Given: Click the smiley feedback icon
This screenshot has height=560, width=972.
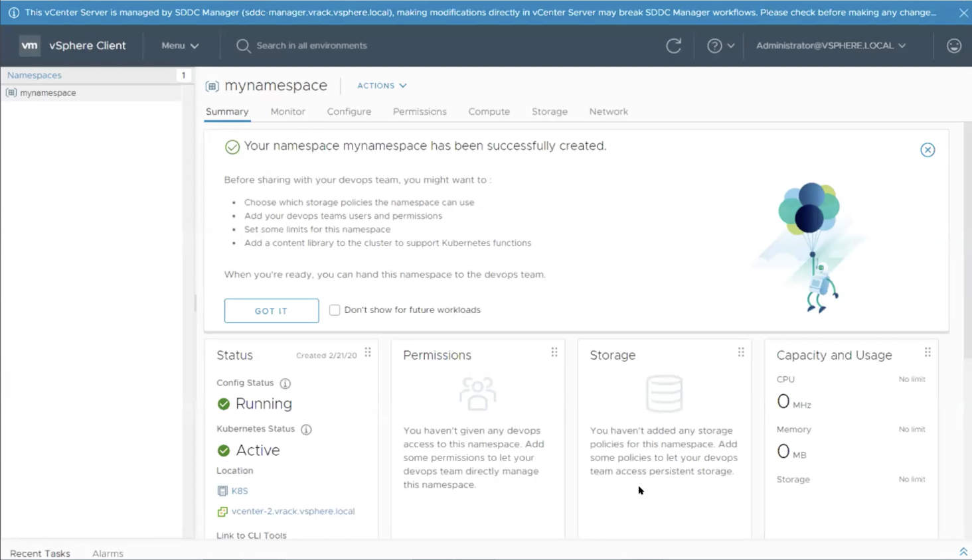Looking at the screenshot, I should (x=953, y=46).
